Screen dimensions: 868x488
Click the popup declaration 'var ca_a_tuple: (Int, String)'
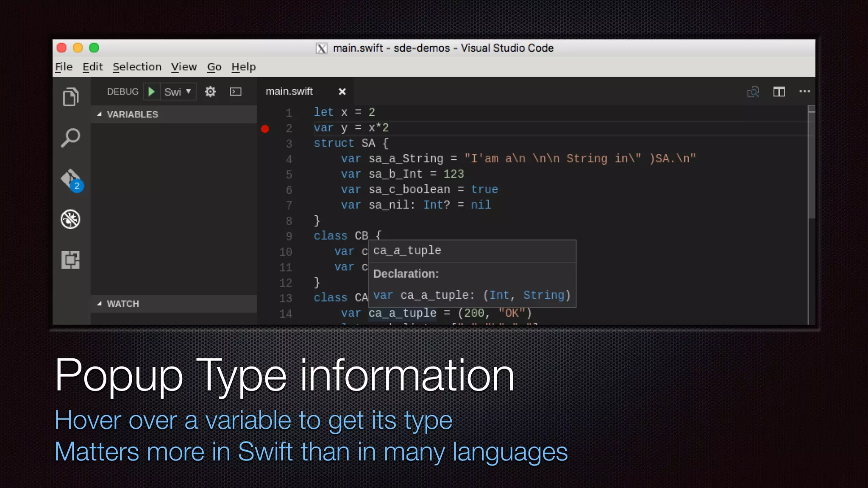pos(472,295)
